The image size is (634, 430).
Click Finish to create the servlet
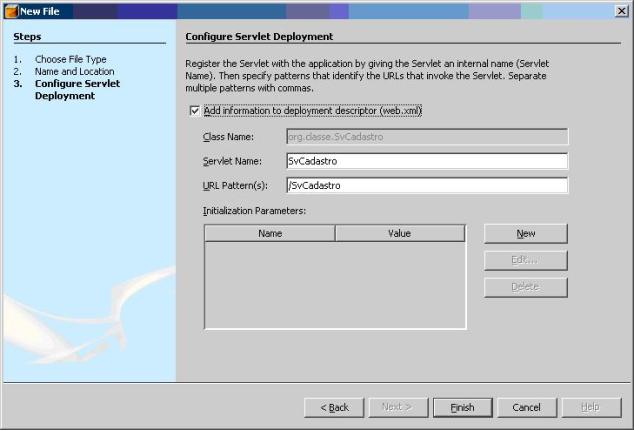click(x=463, y=407)
